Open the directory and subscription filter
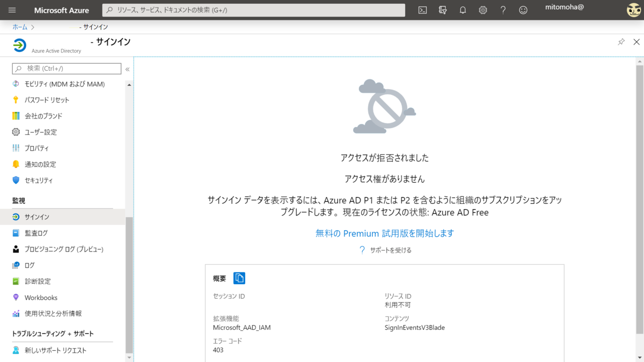This screenshot has width=644, height=362. coord(443,10)
